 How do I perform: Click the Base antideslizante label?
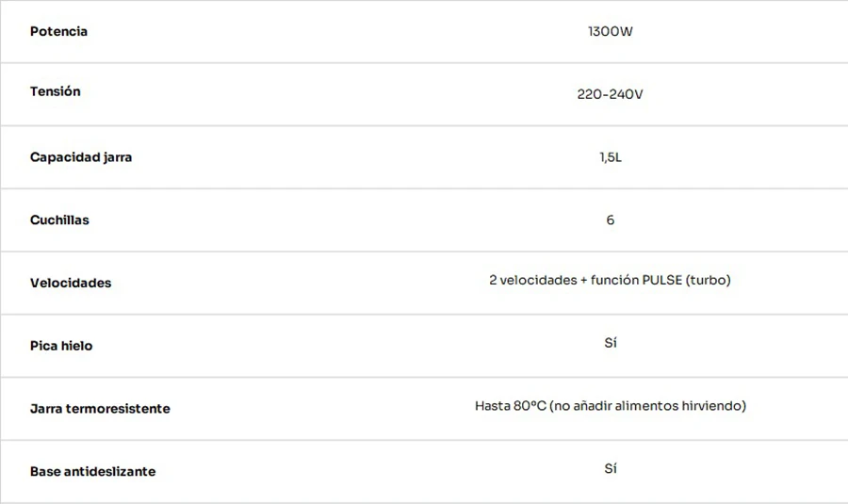click(93, 472)
